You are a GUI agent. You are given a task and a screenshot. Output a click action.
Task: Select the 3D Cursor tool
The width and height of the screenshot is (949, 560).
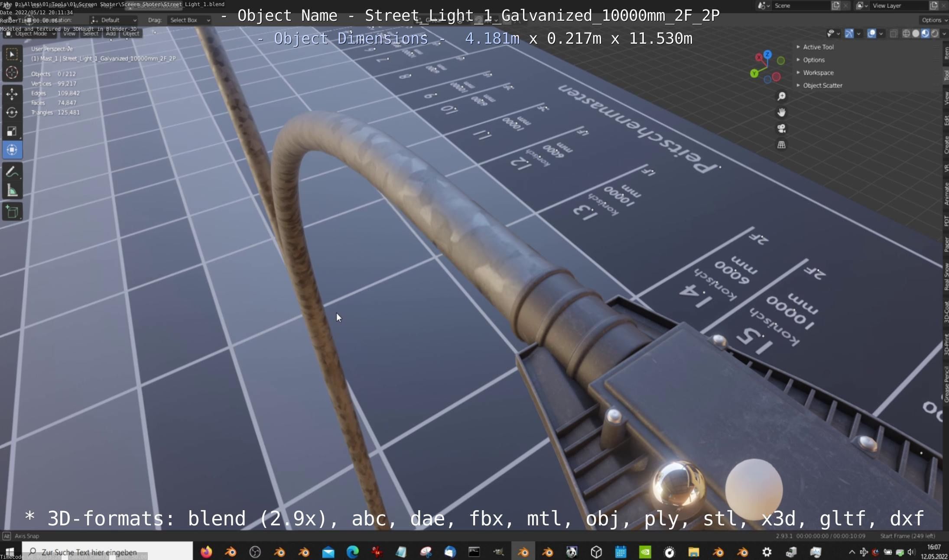click(x=12, y=72)
